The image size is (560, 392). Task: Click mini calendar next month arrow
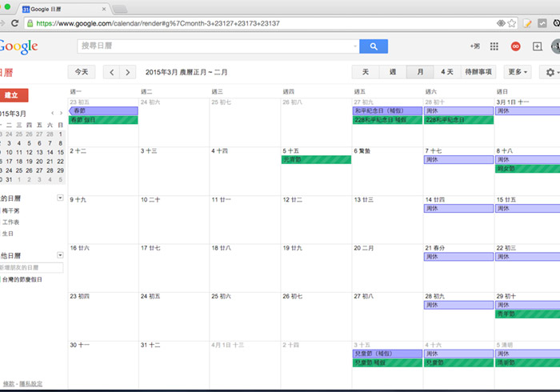click(61, 113)
